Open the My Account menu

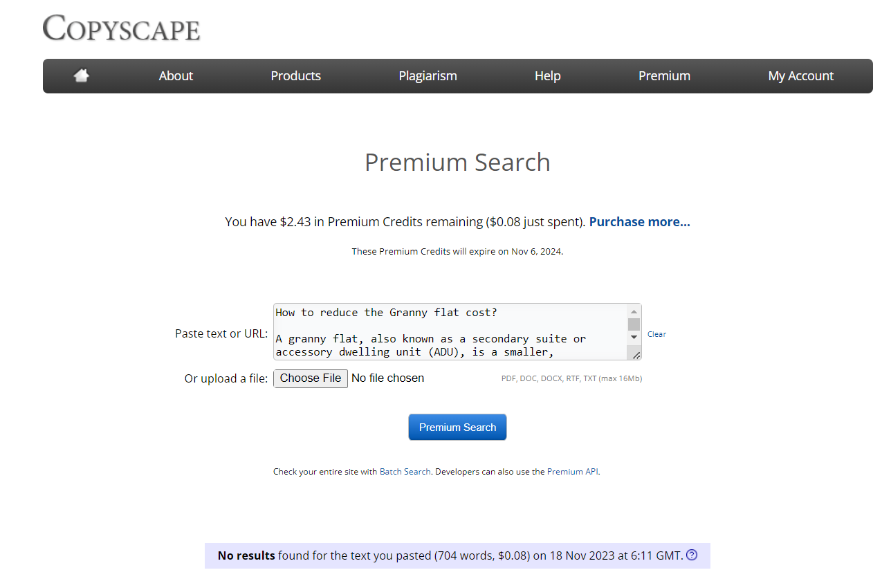click(800, 76)
